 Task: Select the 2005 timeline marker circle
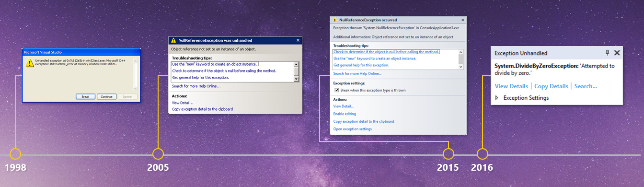158,154
